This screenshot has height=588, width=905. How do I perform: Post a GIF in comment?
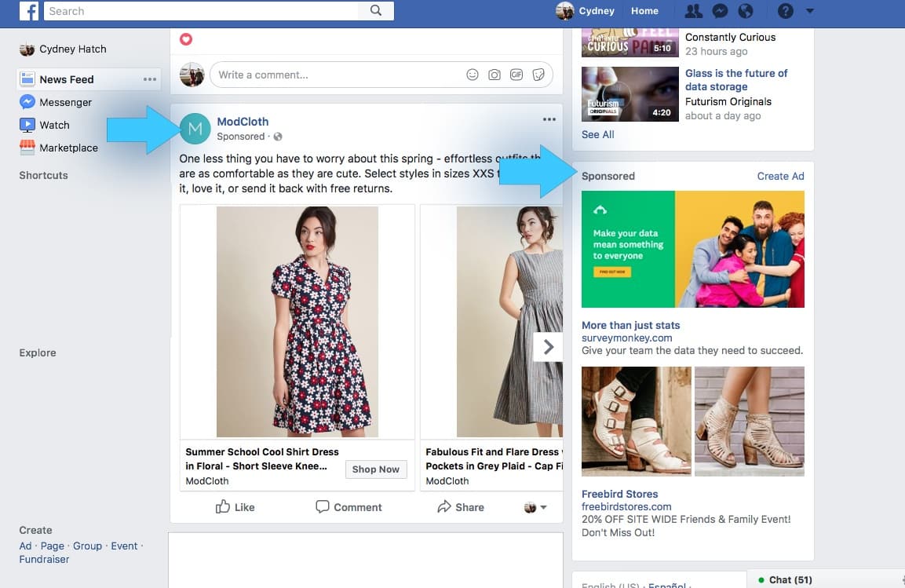pyautogui.click(x=516, y=75)
